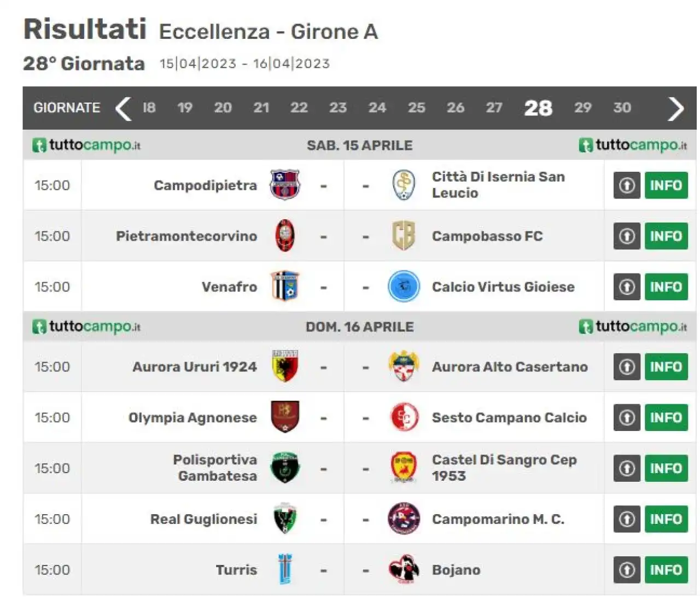Open INFO for Campodipietra match
Viewport: 700px width, 606px height.
tap(666, 185)
